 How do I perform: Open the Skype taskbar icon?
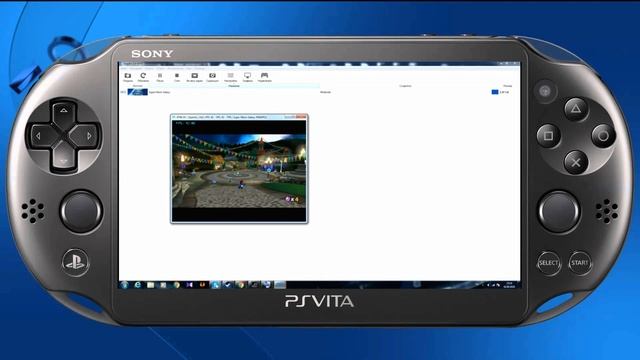click(215, 285)
